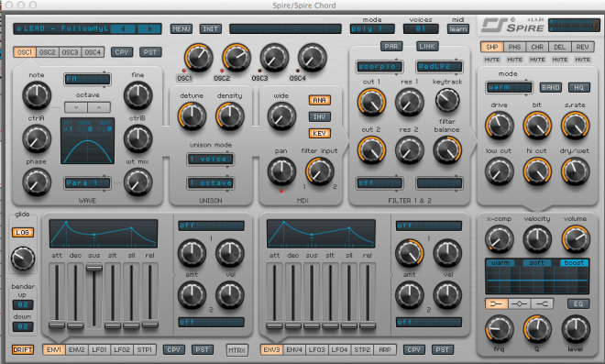Click the filter PAR button
Image resolution: width=605 pixels, height=364 pixels.
tap(391, 47)
